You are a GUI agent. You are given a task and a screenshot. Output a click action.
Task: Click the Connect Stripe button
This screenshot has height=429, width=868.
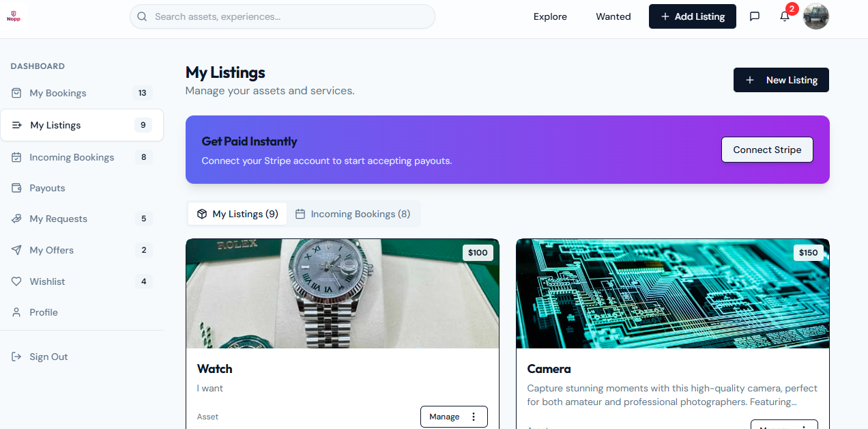point(767,150)
